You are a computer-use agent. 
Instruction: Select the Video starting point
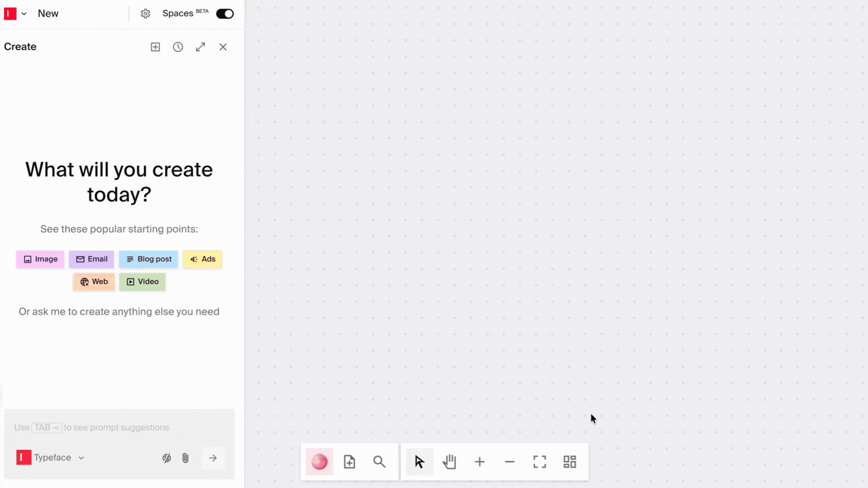pyautogui.click(x=142, y=282)
